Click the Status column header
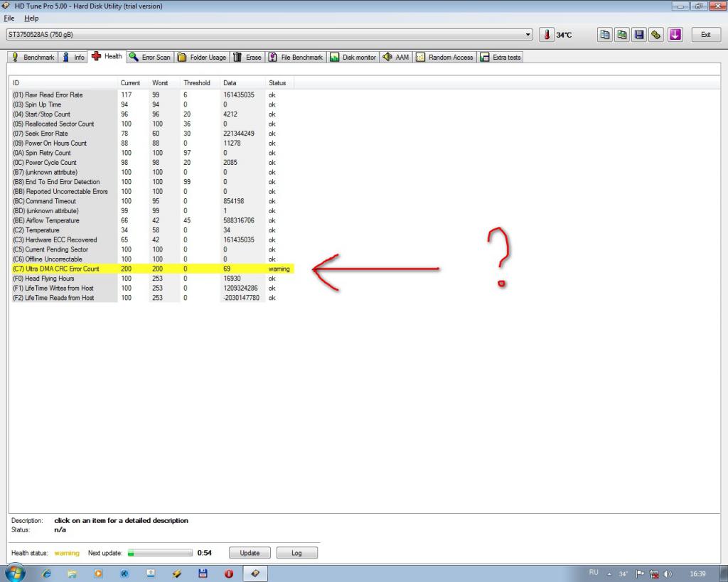The image size is (728, 582). tap(280, 82)
